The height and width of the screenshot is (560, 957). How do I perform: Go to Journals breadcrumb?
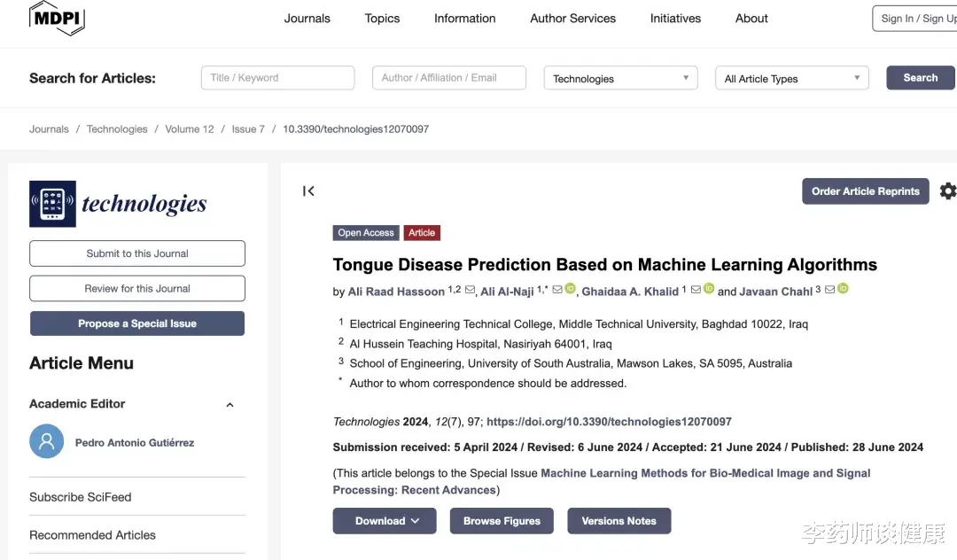pos(49,128)
